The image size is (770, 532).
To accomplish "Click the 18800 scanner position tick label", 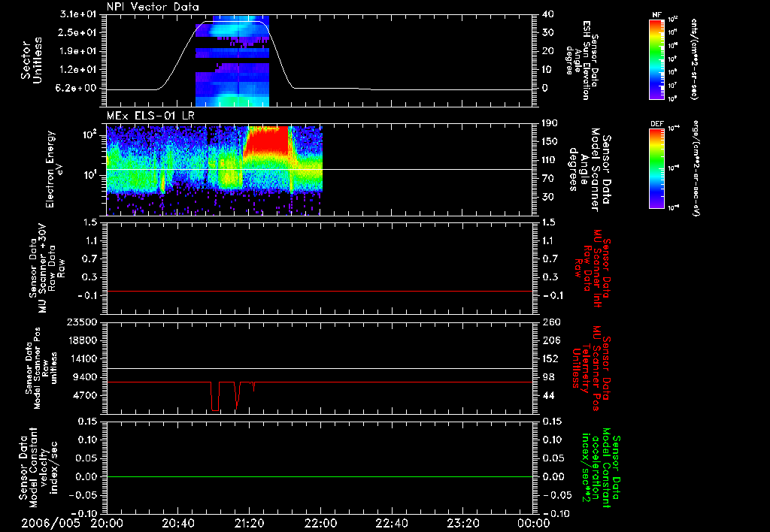I will (82, 340).
